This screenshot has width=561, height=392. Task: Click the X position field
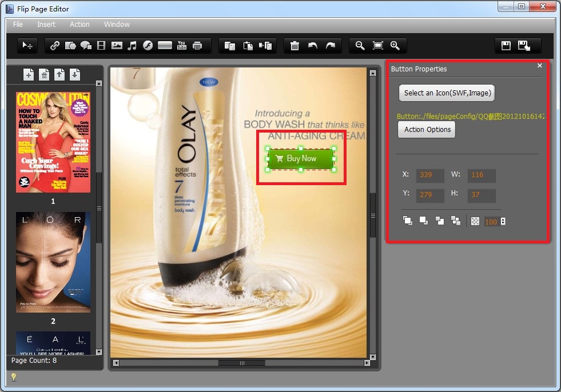click(x=430, y=175)
